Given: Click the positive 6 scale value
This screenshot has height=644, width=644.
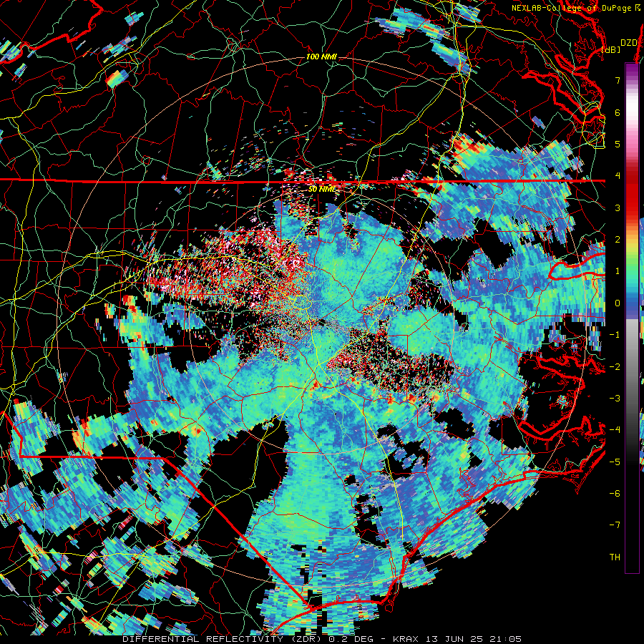Looking at the screenshot, I should pos(618,112).
